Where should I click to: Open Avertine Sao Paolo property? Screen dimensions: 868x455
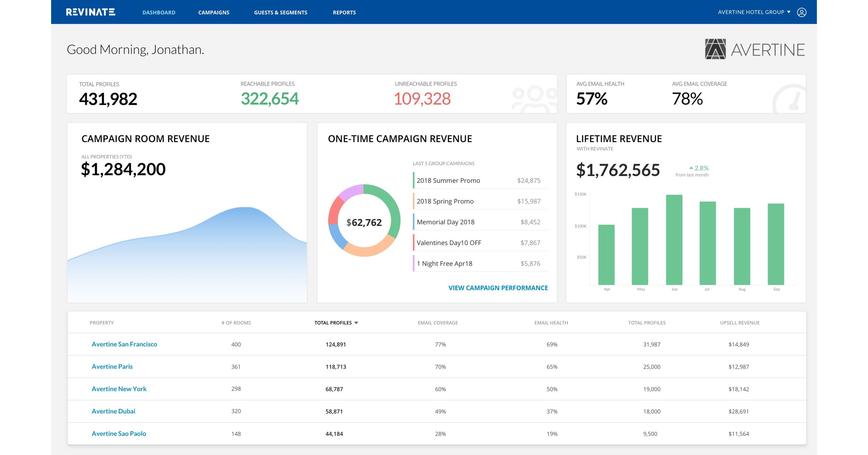pyautogui.click(x=119, y=433)
